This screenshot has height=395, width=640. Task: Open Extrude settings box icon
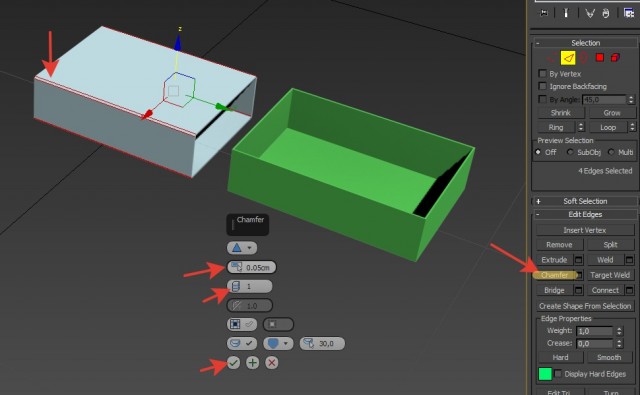[x=578, y=260]
